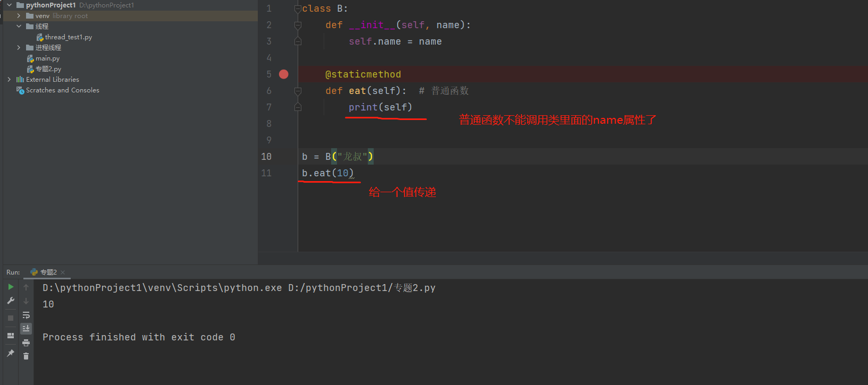The height and width of the screenshot is (385, 868).
Task: Click the Restore Layout icon in Run panel
Action: coord(11,336)
